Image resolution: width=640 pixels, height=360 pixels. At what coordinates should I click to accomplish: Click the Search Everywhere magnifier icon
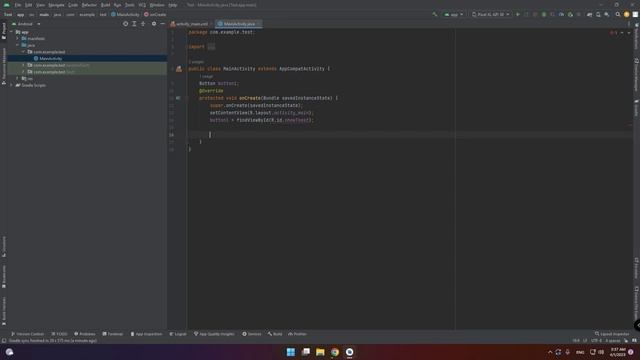(618, 14)
